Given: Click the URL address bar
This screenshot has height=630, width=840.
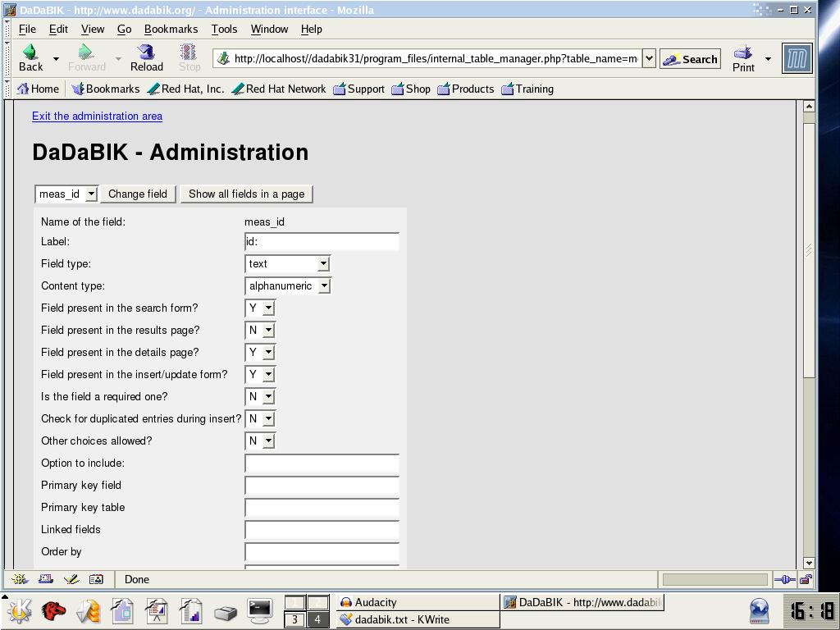Looking at the screenshot, I should click(x=427, y=58).
